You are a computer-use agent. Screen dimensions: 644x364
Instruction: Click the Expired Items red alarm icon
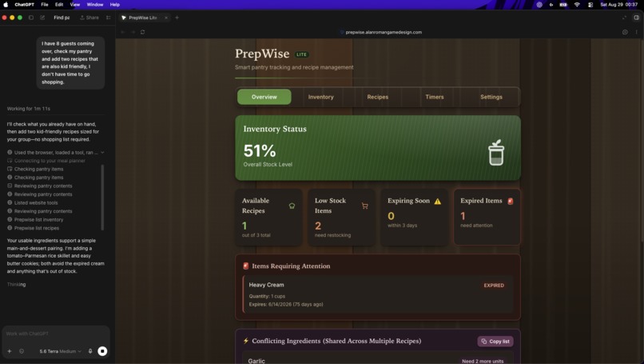(x=510, y=201)
